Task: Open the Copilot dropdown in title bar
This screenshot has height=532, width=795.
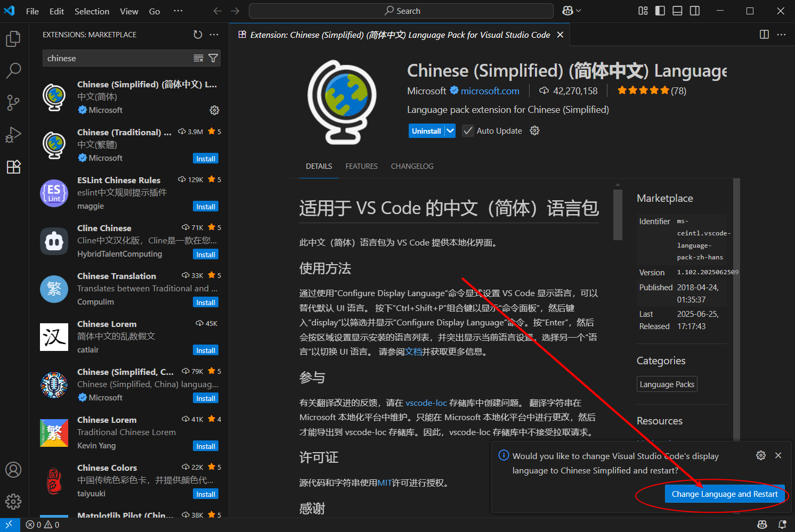Action: pyautogui.click(x=571, y=11)
